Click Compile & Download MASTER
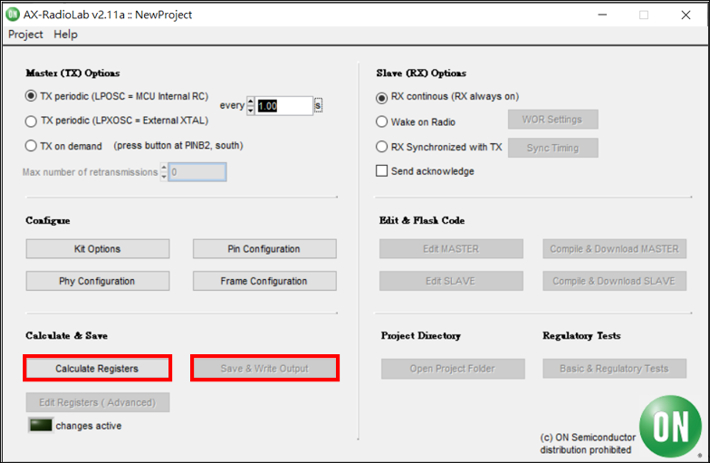The height and width of the screenshot is (463, 710). (614, 249)
